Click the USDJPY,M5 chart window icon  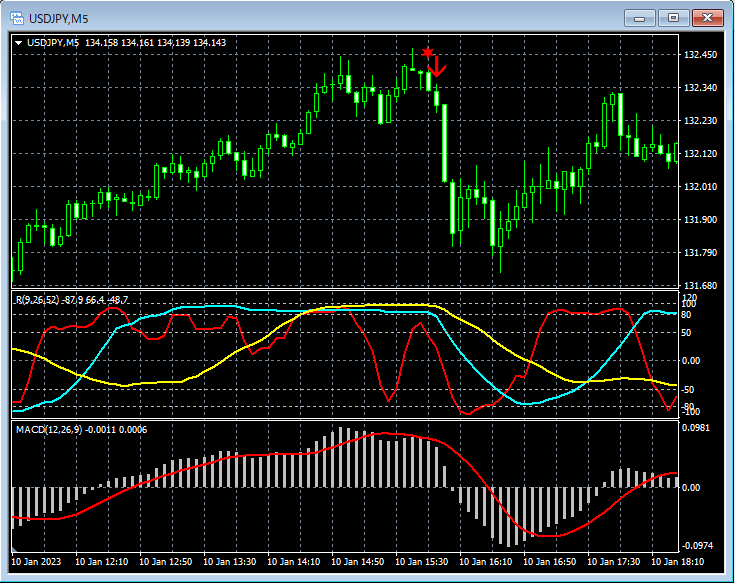[17, 18]
